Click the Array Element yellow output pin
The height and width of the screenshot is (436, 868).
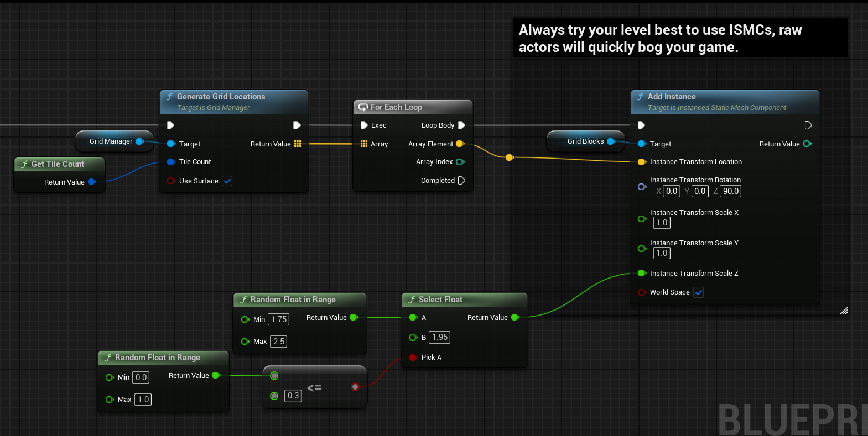click(459, 144)
